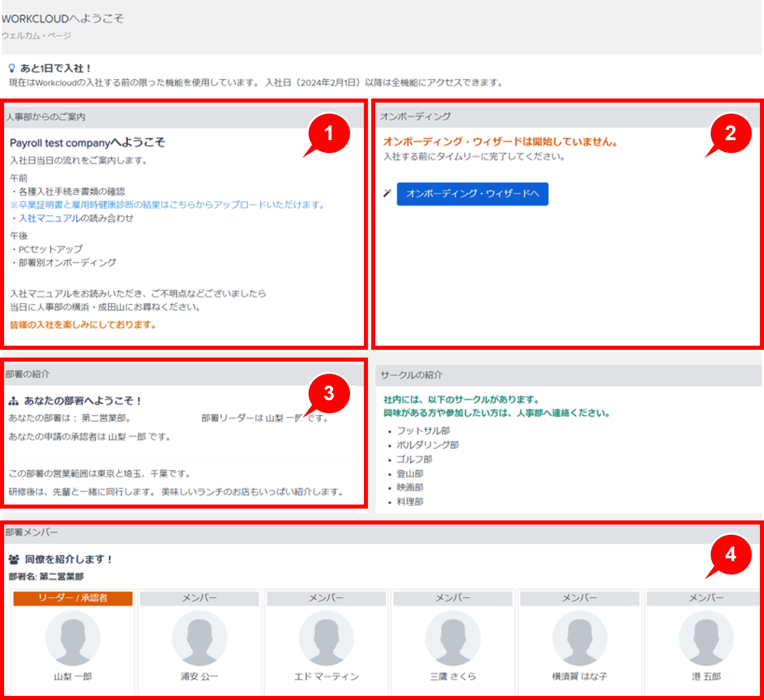Click the lightbulb icon beside あと1日で入社！
The image size is (764, 700).
[12, 68]
